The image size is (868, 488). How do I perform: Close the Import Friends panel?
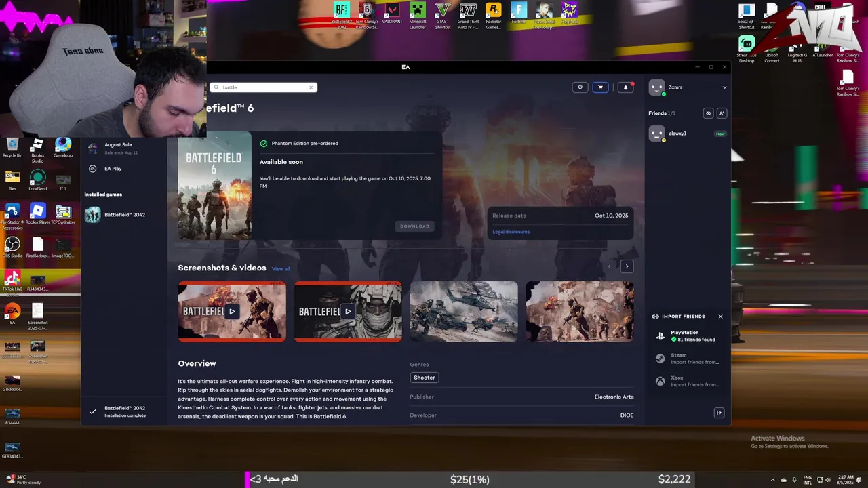pos(720,317)
